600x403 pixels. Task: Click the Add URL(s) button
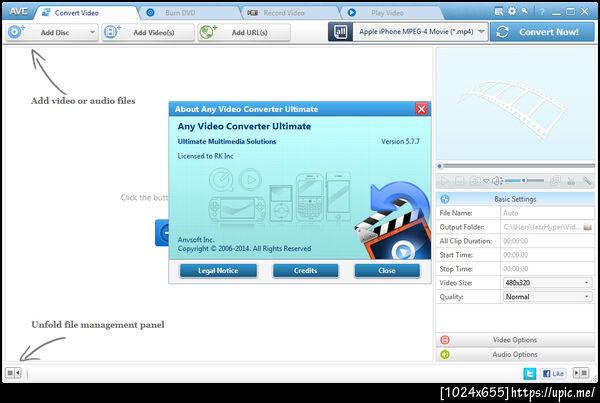point(244,32)
